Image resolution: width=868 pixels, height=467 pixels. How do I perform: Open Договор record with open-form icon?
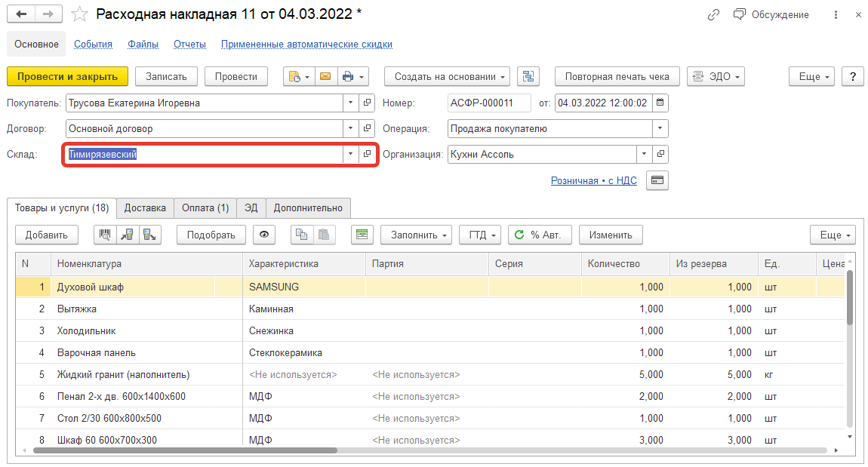[367, 128]
